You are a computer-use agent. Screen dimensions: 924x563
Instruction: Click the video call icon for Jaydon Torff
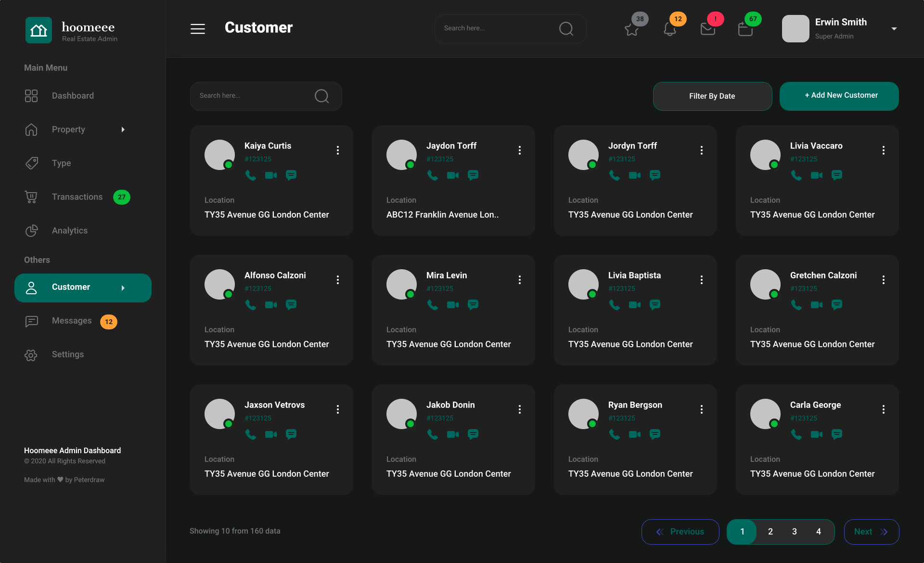(x=453, y=175)
